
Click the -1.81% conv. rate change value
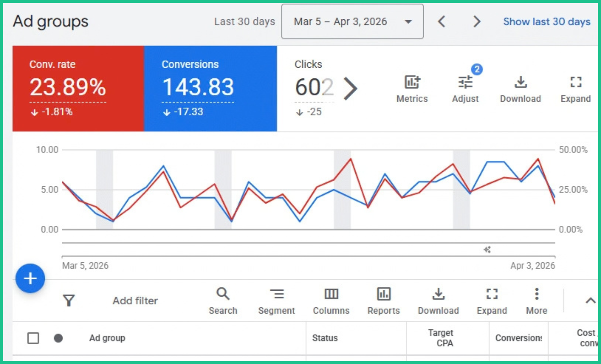(x=57, y=112)
